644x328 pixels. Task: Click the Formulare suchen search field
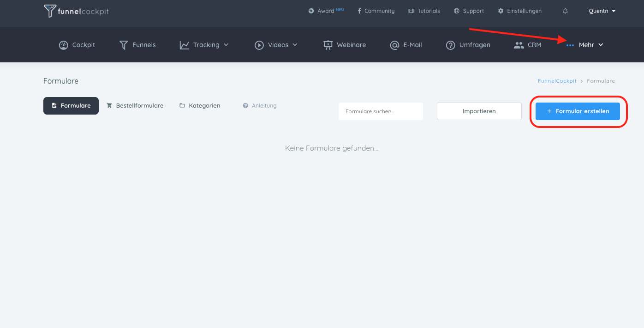coord(381,111)
